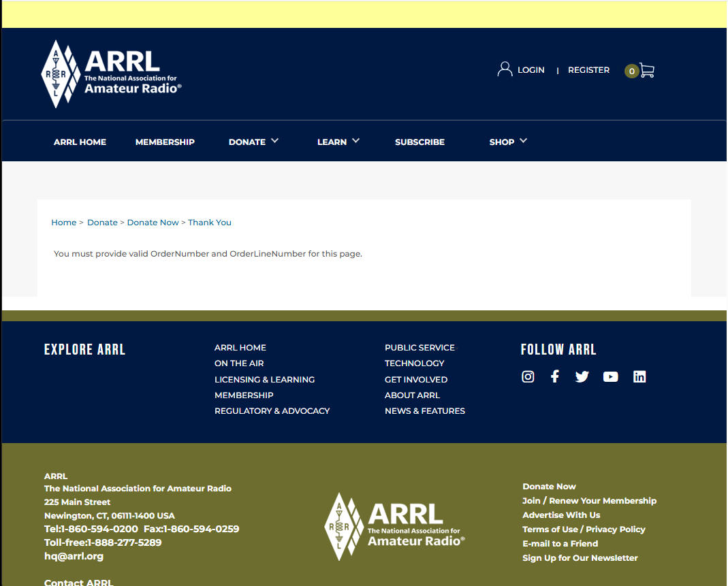Open the GET INVOLVED footer link
The height and width of the screenshot is (586, 728).
pos(416,380)
